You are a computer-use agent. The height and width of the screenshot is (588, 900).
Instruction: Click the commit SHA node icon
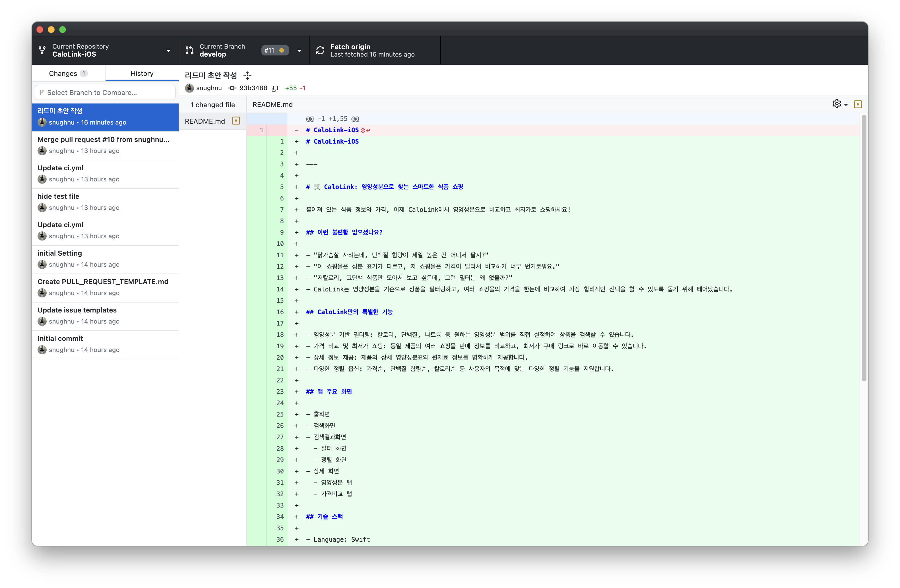click(232, 88)
